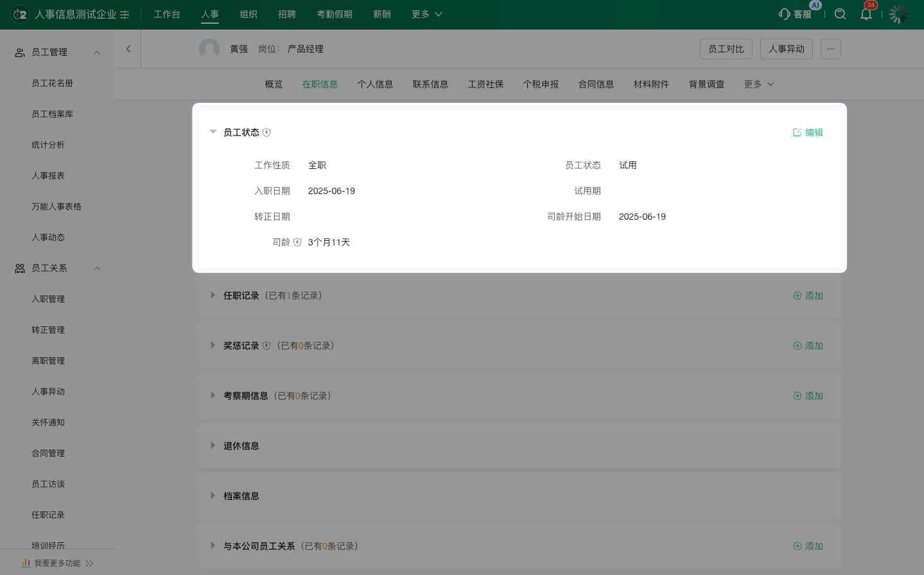Expand the 退休信息 section
Image resolution: width=924 pixels, height=575 pixels.
(213, 446)
